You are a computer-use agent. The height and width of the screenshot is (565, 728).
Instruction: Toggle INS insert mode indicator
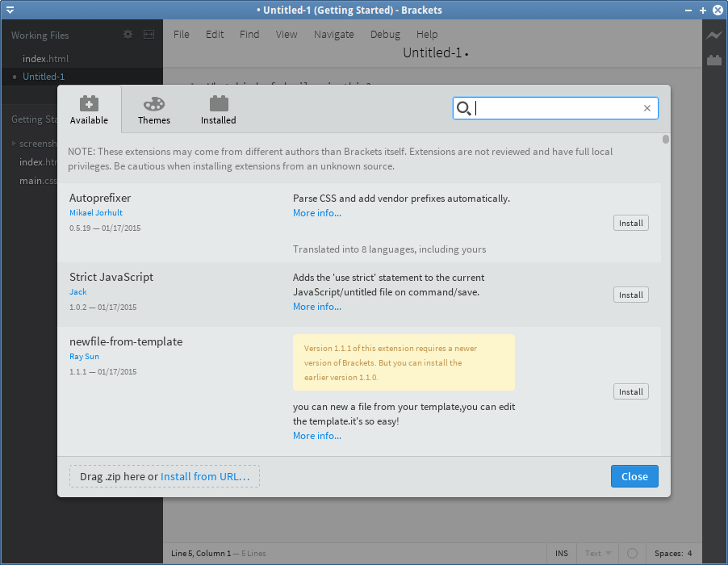pos(561,554)
